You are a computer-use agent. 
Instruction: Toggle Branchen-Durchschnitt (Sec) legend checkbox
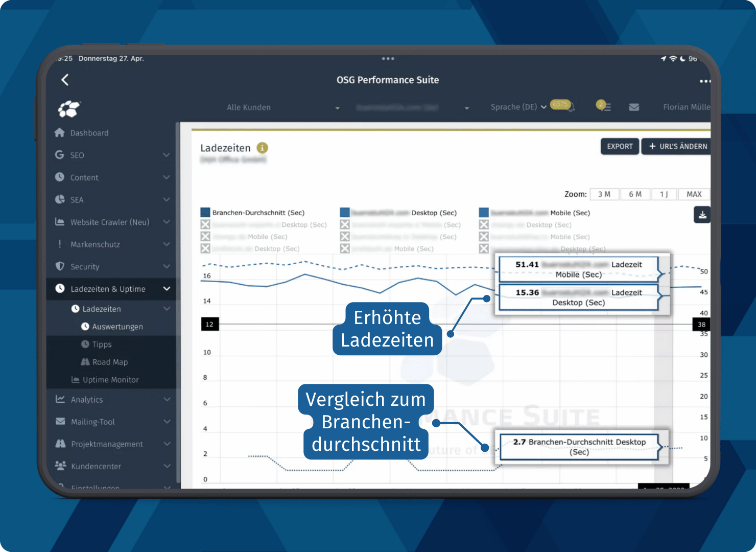pyautogui.click(x=205, y=213)
